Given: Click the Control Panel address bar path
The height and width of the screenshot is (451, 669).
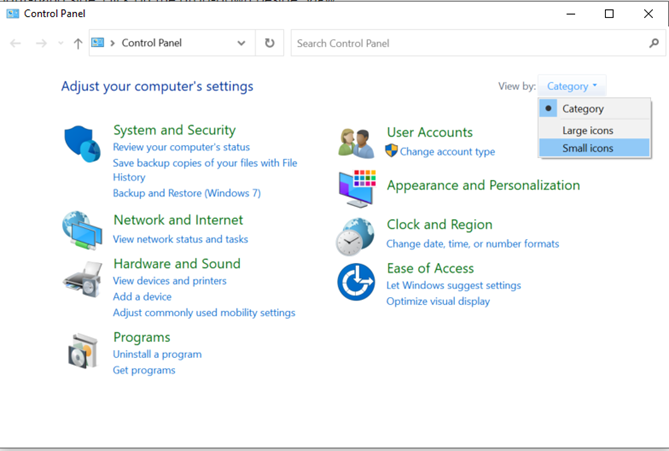Looking at the screenshot, I should coord(152,43).
